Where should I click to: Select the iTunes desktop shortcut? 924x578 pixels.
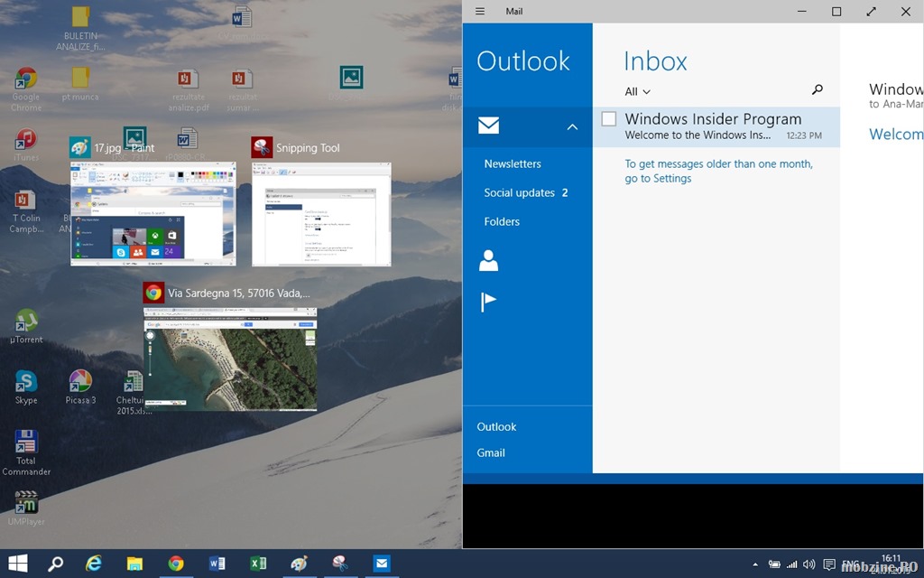pos(26,145)
